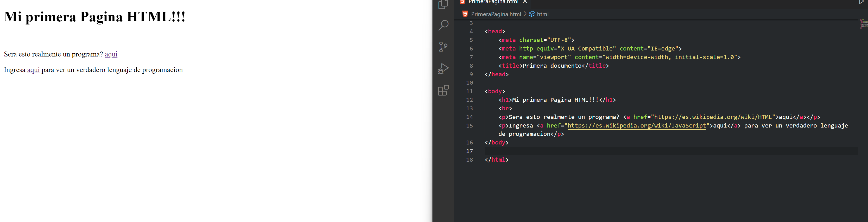This screenshot has height=222, width=868.
Task: Click the br tag on line 13
Action: pyautogui.click(x=505, y=109)
